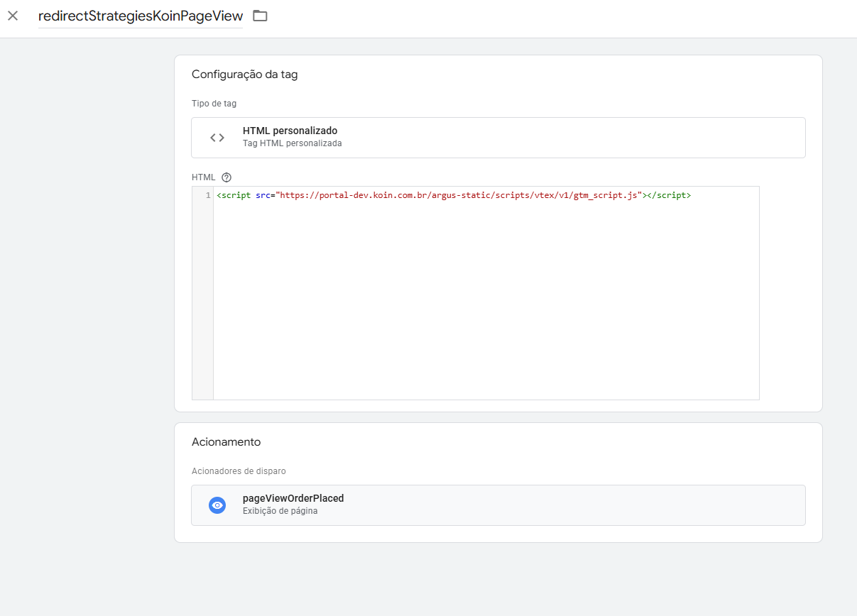The image size is (857, 616).
Task: Select the HTML personalizado tag type
Action: 498,138
